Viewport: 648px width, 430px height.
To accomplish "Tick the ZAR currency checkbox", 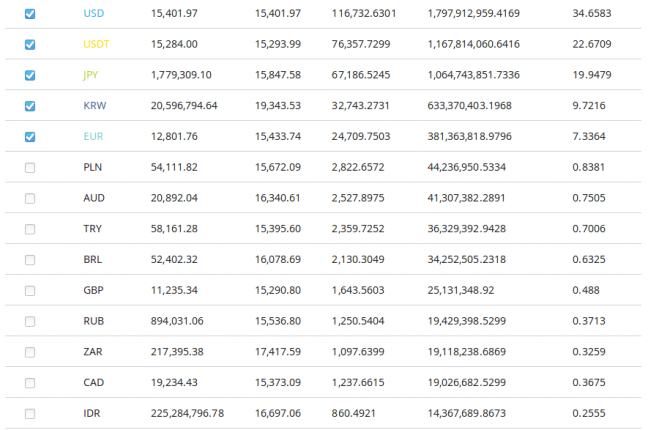I will (x=30, y=352).
